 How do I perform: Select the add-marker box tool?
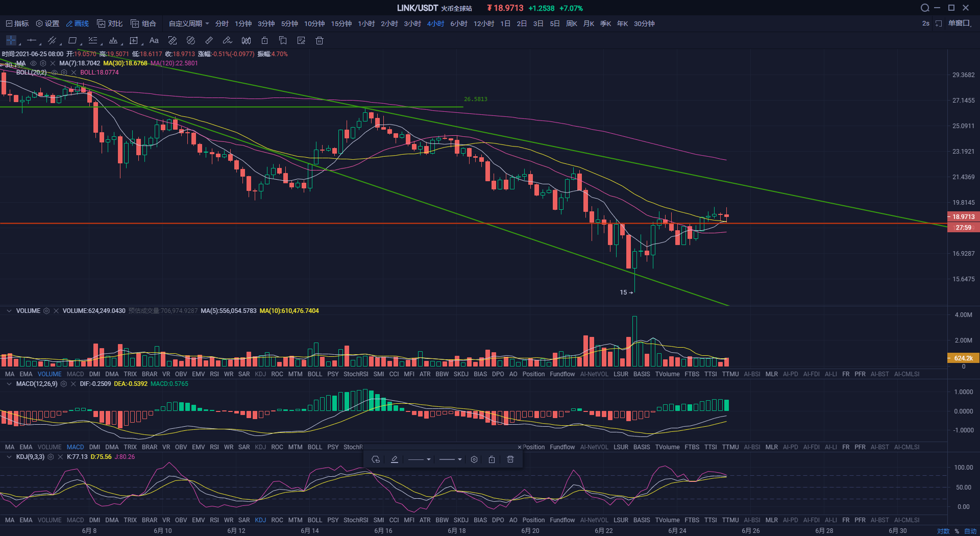[134, 40]
